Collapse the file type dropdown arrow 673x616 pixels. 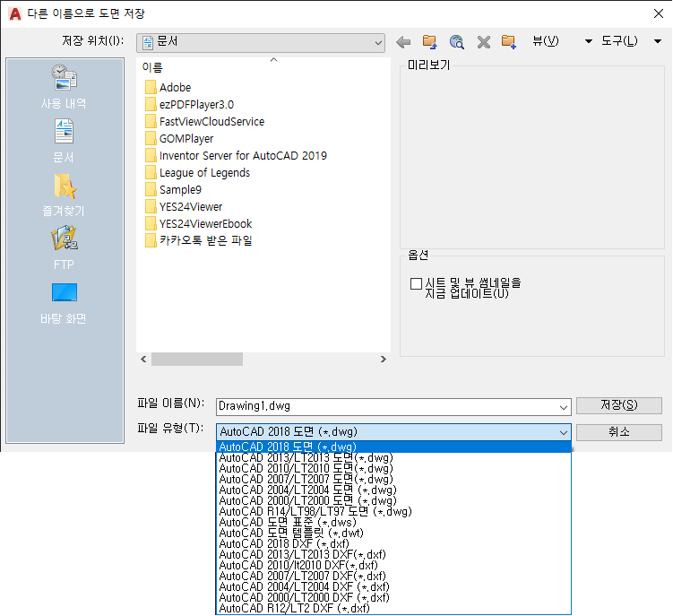coord(563,432)
